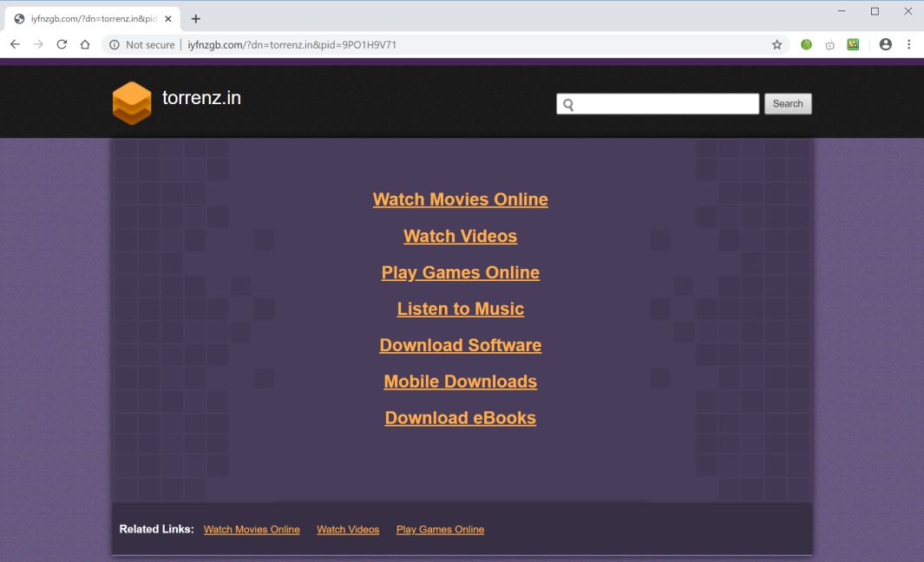Click Watch Movies Online in Related Links
The image size is (924, 562).
[x=252, y=530]
